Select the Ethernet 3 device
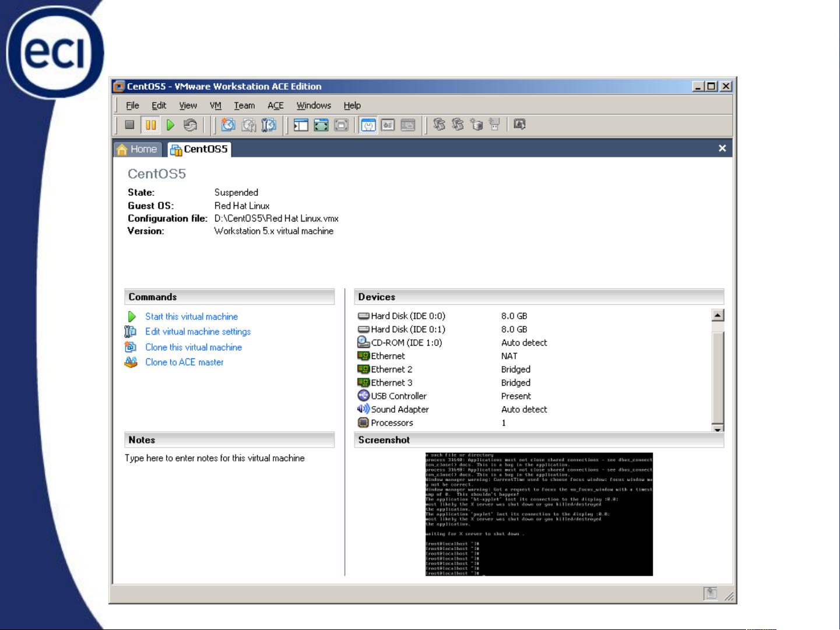 (x=533, y=383)
